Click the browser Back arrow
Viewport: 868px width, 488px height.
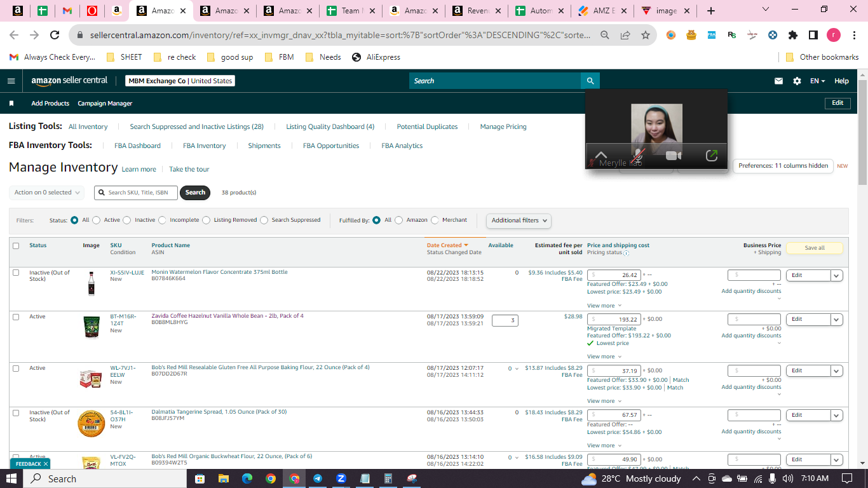pos(14,35)
